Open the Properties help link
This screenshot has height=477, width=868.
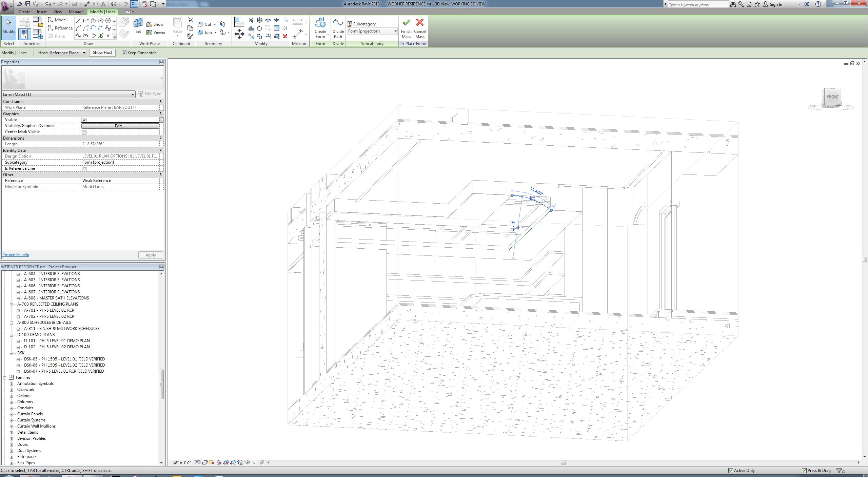pos(16,255)
